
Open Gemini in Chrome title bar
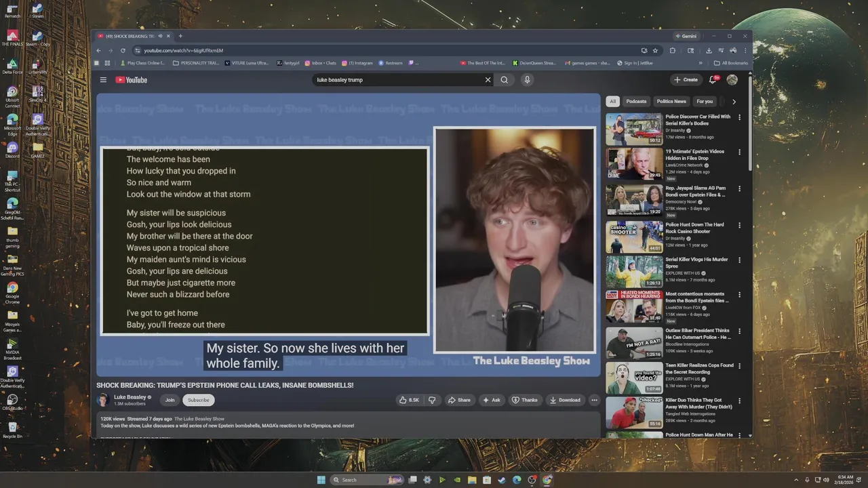[x=685, y=36]
